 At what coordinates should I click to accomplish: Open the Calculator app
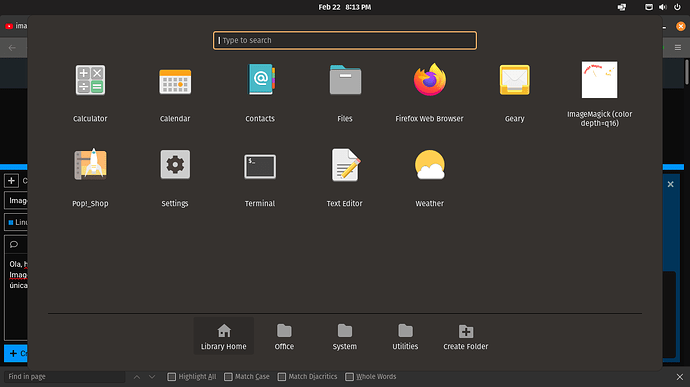click(x=90, y=80)
